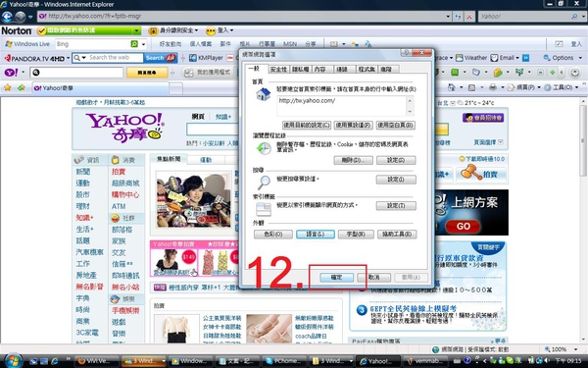Click the 股市 link in sidebar
Image resolution: width=588 pixels, height=368 pixels.
(83, 194)
